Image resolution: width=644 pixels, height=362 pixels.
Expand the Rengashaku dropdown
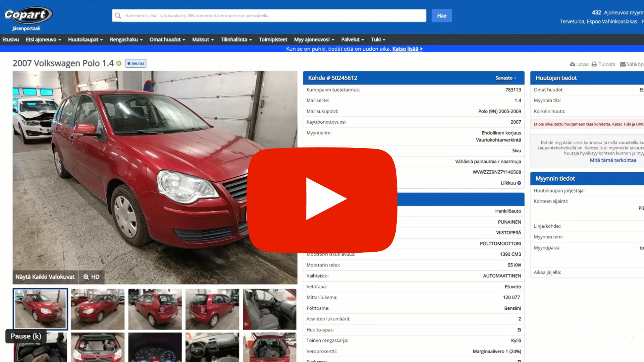126,40
